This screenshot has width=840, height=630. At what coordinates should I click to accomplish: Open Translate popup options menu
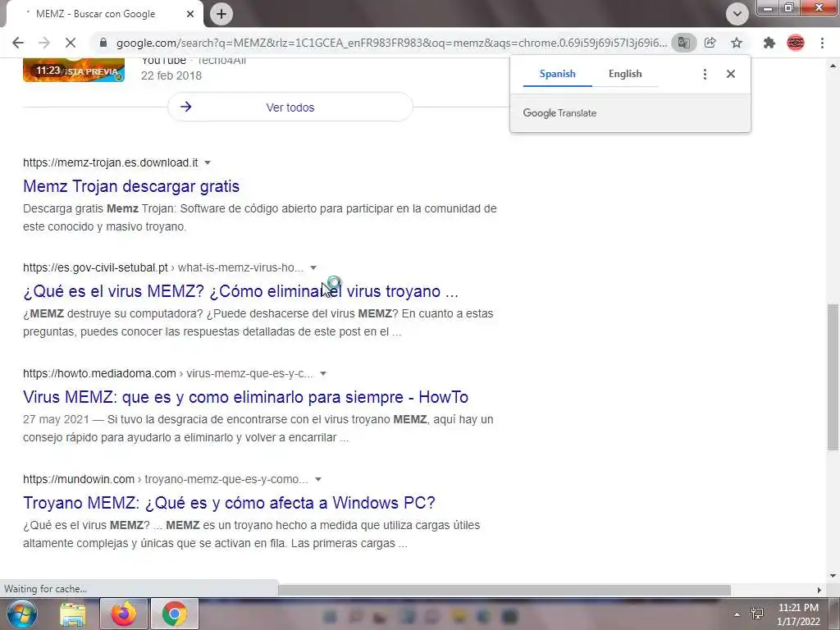(x=705, y=74)
